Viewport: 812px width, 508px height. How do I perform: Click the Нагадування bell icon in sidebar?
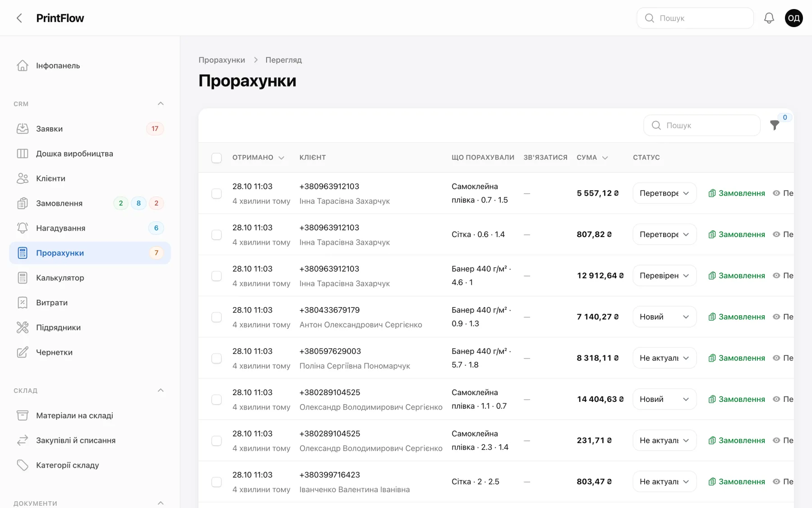click(x=23, y=228)
